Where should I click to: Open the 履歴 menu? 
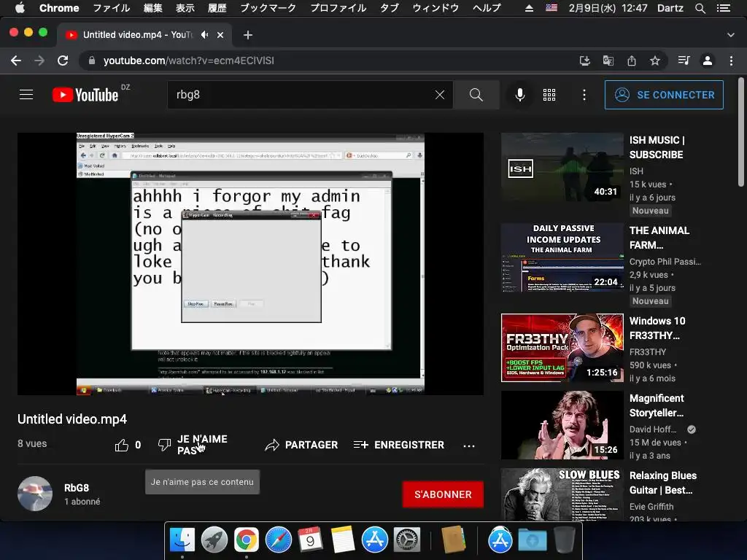217,8
